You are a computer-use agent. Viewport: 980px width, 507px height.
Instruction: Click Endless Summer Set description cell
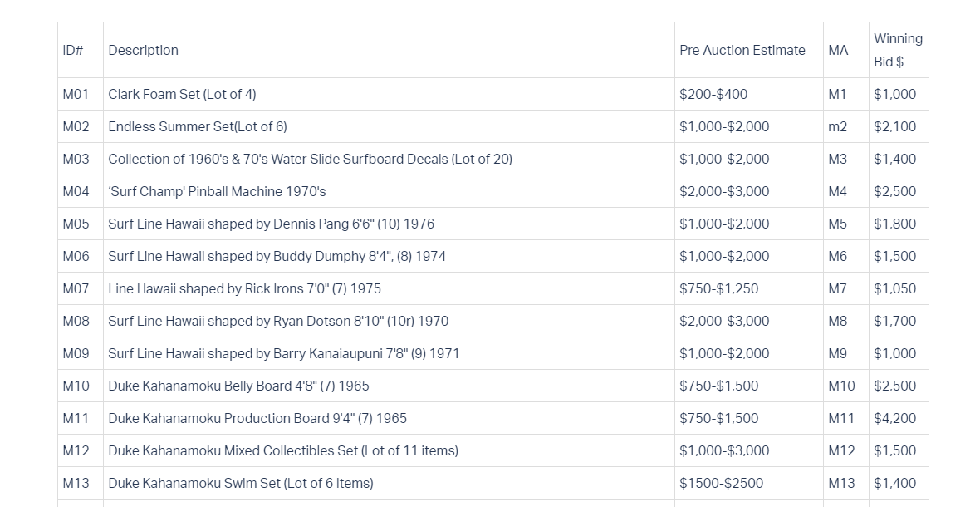click(198, 127)
